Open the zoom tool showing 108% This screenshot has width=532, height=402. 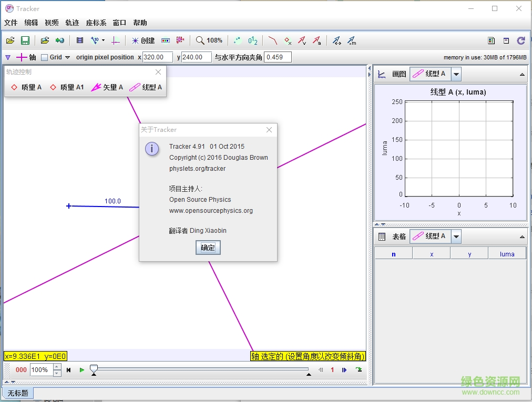pyautogui.click(x=209, y=40)
